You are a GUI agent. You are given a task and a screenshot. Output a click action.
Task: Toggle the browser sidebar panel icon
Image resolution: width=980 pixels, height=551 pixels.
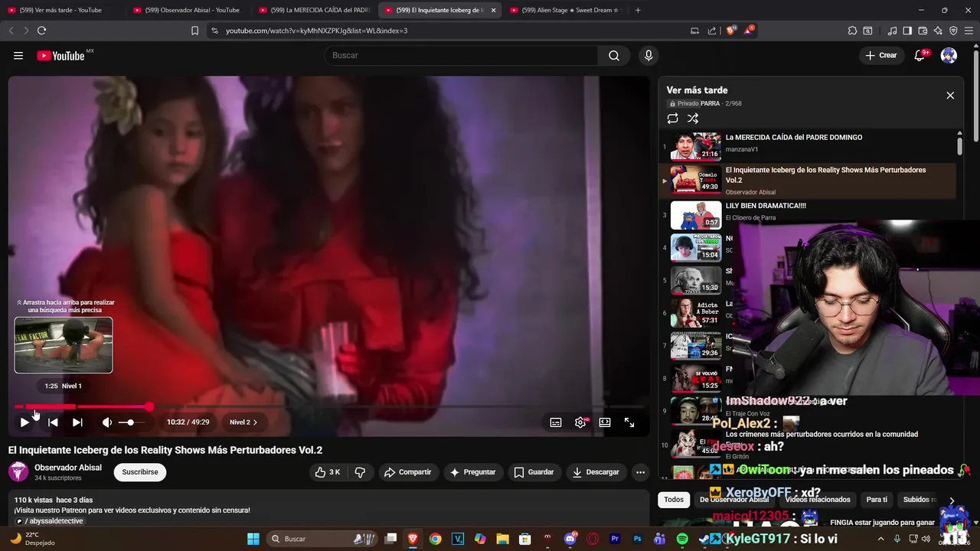907,31
